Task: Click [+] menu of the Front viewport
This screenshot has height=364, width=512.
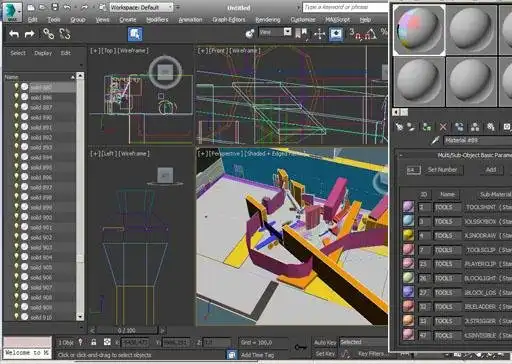Action: pyautogui.click(x=203, y=51)
